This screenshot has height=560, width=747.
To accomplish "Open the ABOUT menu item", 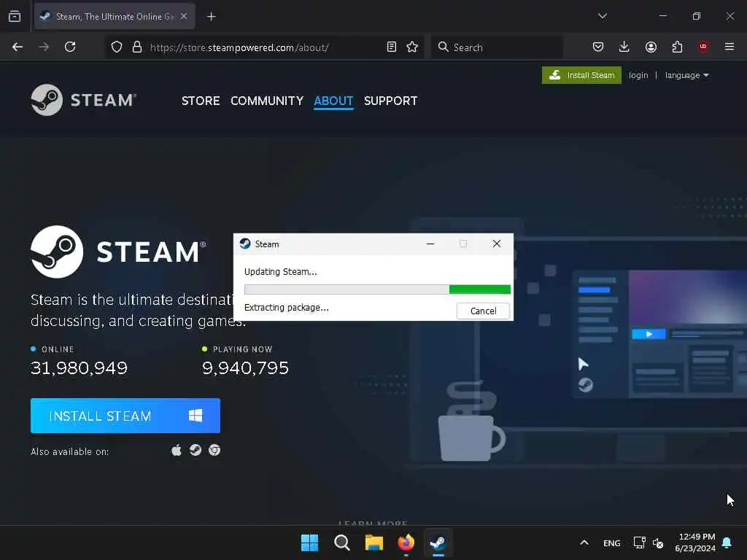I will coord(333,101).
